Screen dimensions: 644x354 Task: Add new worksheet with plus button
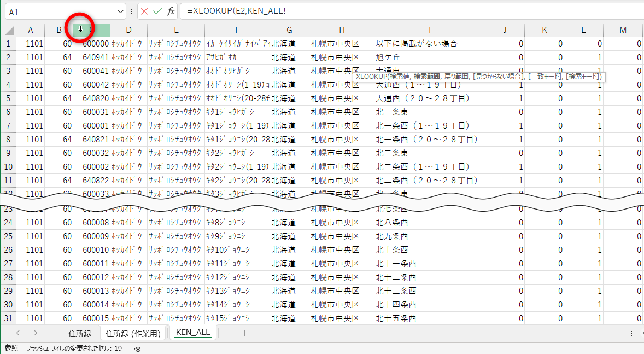coord(244,332)
